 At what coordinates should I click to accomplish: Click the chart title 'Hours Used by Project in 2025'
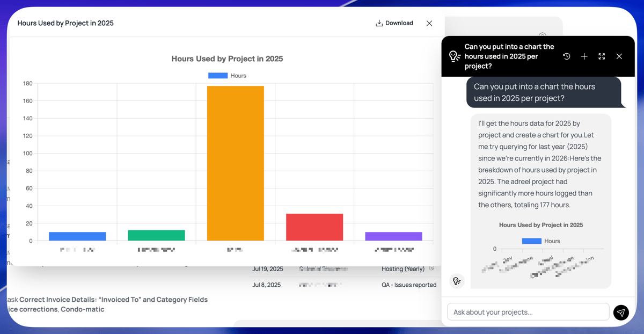click(227, 59)
